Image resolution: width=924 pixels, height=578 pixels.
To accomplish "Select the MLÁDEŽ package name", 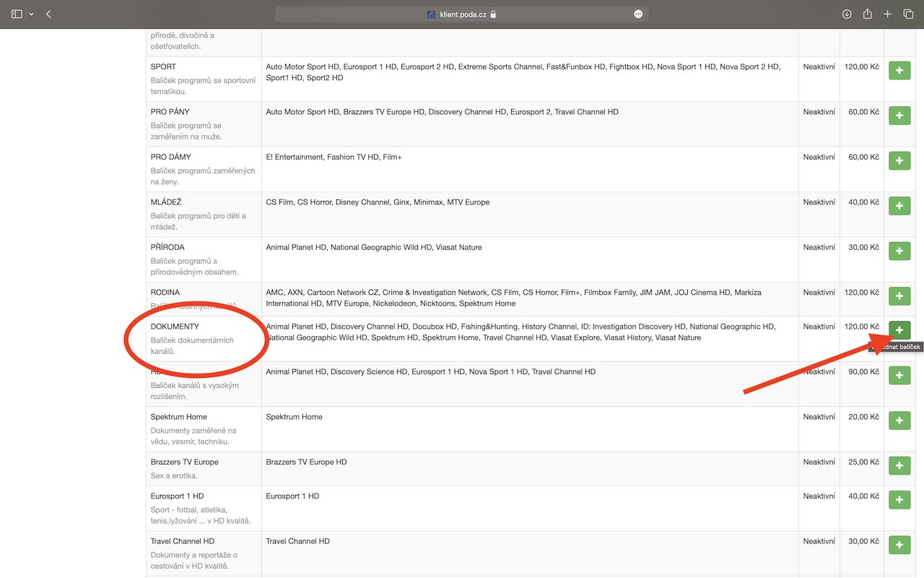I will click(x=167, y=202).
